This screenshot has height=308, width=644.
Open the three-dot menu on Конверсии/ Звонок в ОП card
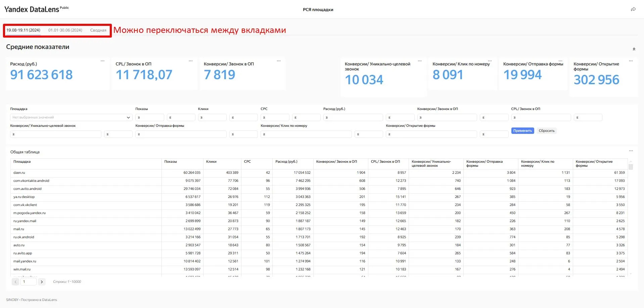pyautogui.click(x=278, y=61)
